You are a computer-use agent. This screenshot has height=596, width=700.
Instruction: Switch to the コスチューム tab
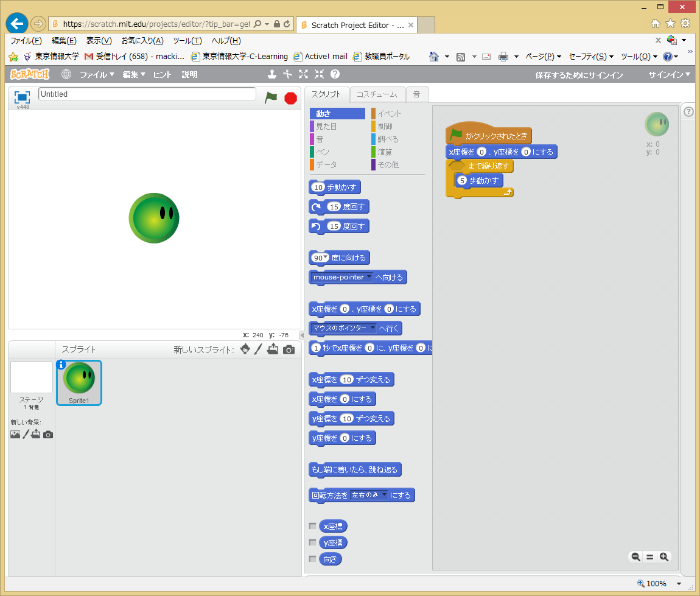click(377, 94)
